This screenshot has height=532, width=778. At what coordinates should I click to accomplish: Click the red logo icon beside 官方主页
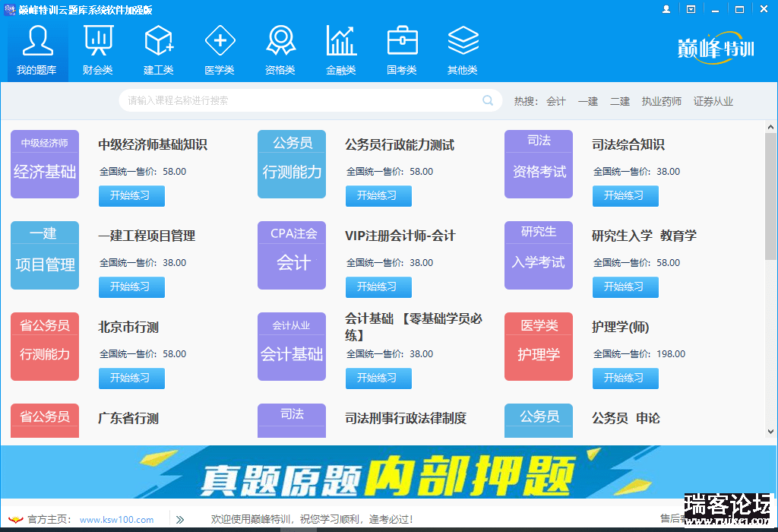16,520
